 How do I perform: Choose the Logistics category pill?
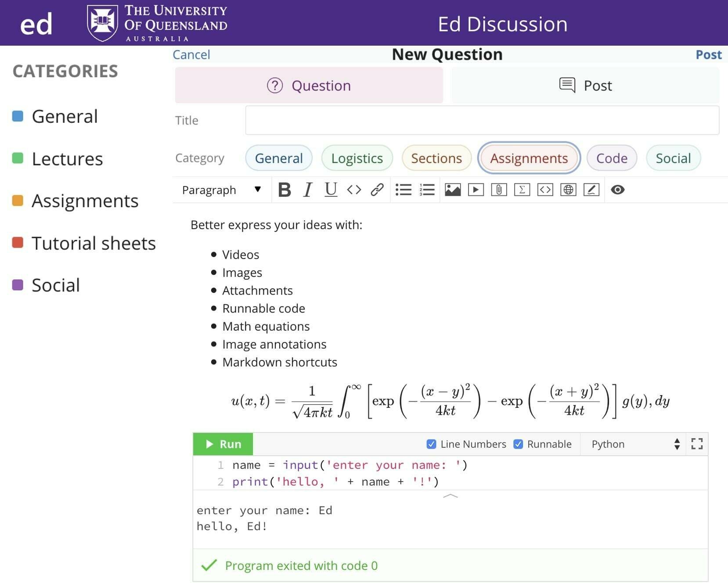click(357, 158)
